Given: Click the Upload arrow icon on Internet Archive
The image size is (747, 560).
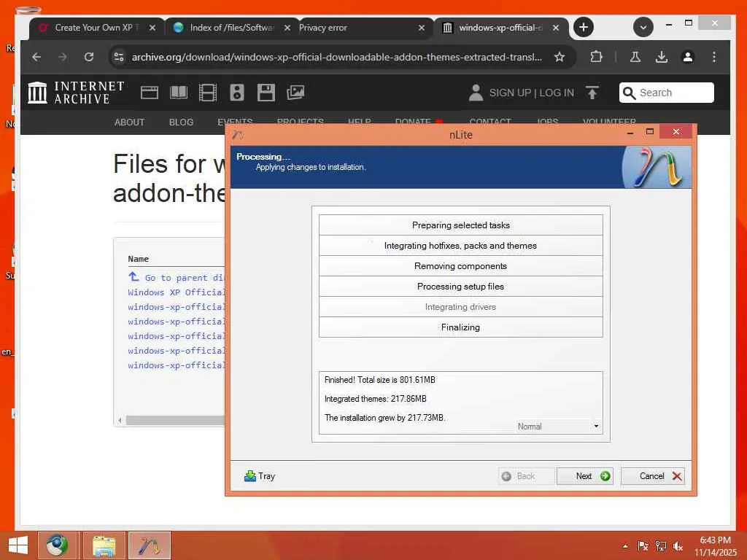Looking at the screenshot, I should [592, 93].
